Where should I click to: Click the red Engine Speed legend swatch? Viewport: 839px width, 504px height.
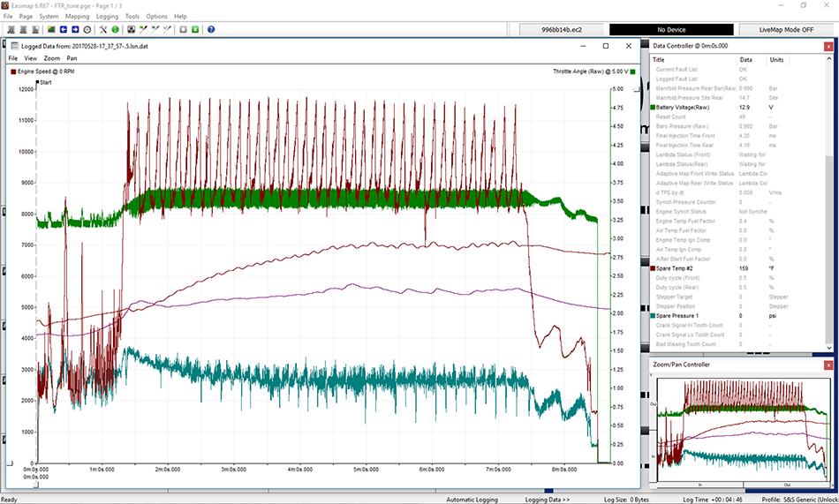pyautogui.click(x=13, y=70)
